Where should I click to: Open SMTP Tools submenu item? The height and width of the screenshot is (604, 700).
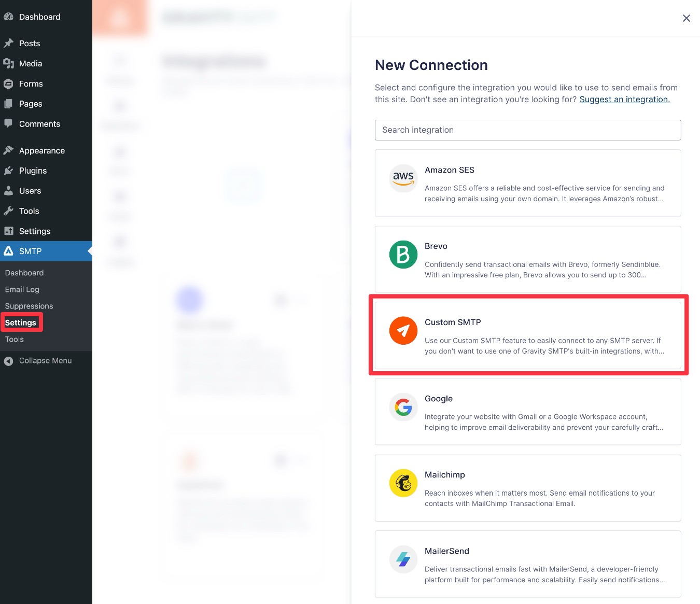pos(15,339)
